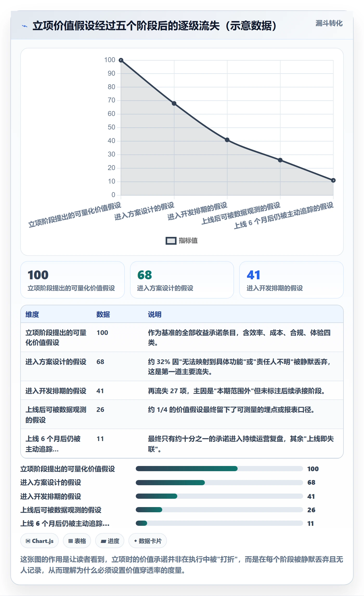Click the 说明 column header
The image size is (364, 596).
pos(155,314)
